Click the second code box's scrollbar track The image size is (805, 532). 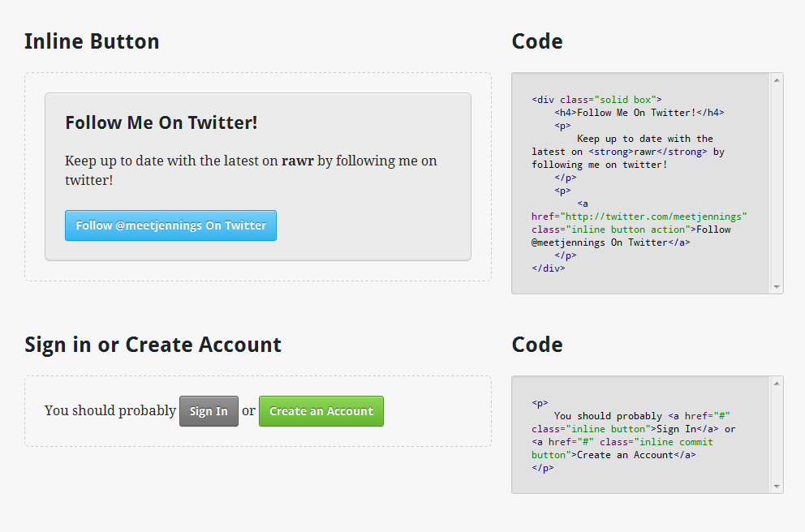click(x=777, y=435)
